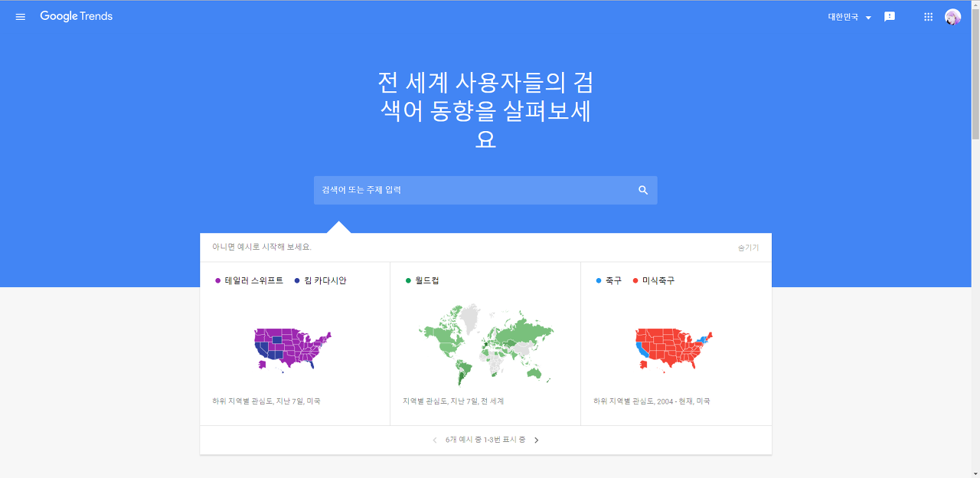Image resolution: width=980 pixels, height=478 pixels.
Task: Click 지역별 관심도, 지난 7일, 전 세계 caption
Action: click(453, 401)
